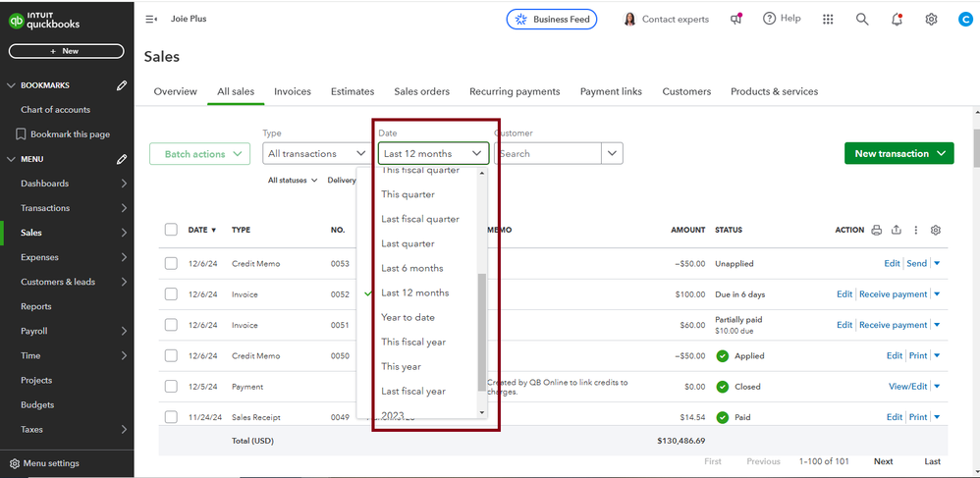Screen dimensions: 980x478
Task: Click Receive payment for Invoice 0052
Action: click(893, 294)
